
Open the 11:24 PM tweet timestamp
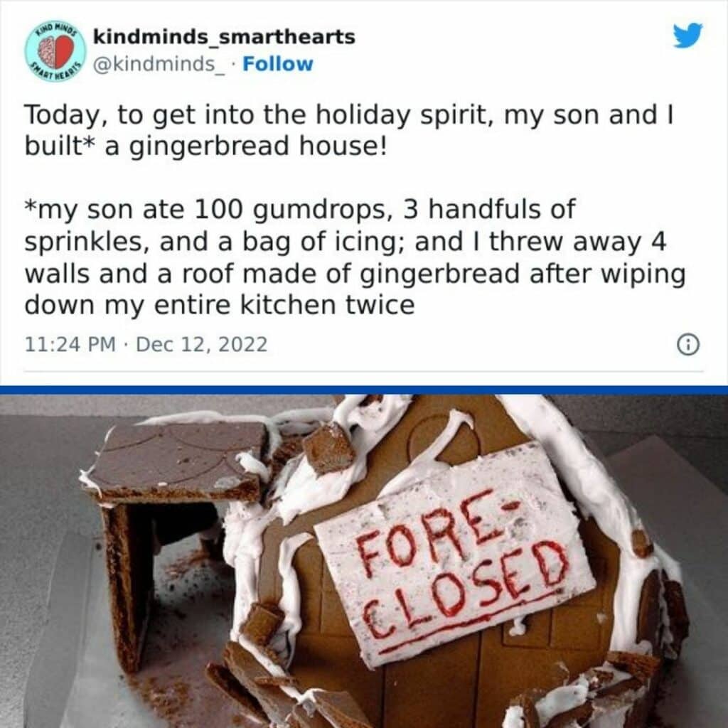pyautogui.click(x=70, y=345)
